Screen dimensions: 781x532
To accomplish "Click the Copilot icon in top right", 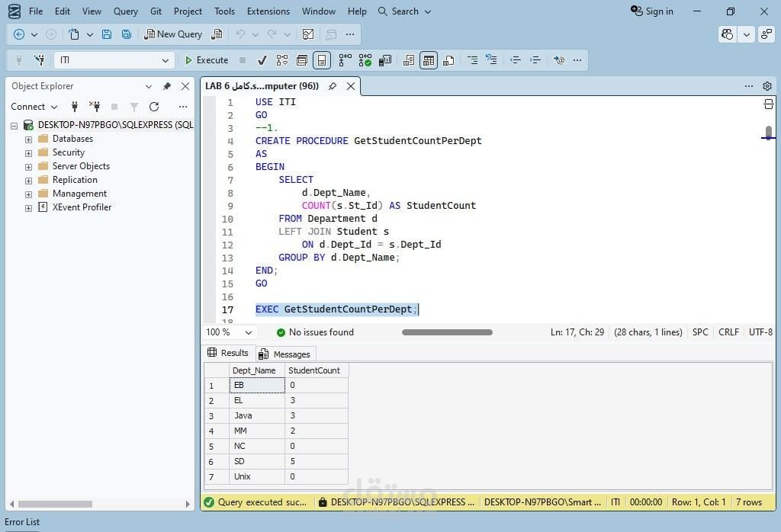I will (x=727, y=34).
